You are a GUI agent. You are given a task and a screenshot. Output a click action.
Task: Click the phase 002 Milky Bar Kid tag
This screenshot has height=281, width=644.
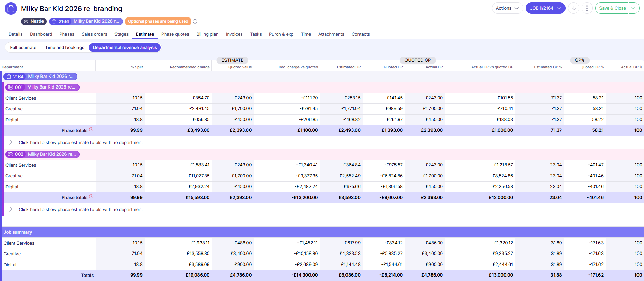(x=42, y=154)
